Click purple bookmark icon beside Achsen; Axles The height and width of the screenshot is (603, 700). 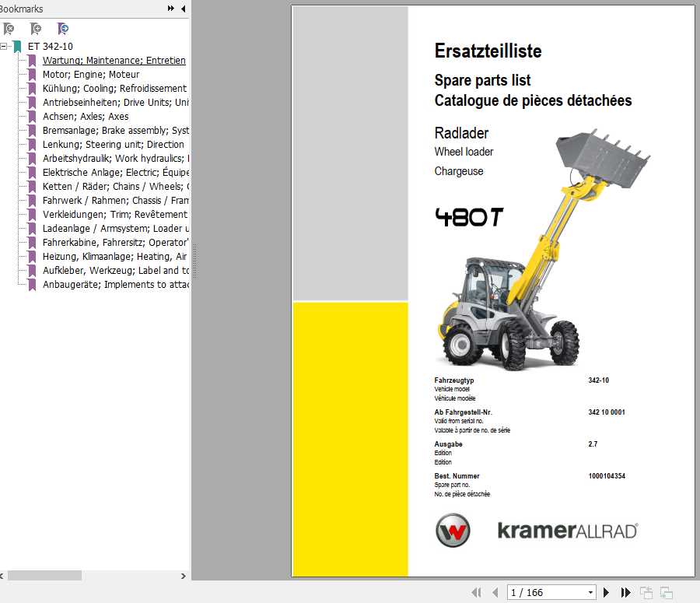pyautogui.click(x=32, y=117)
